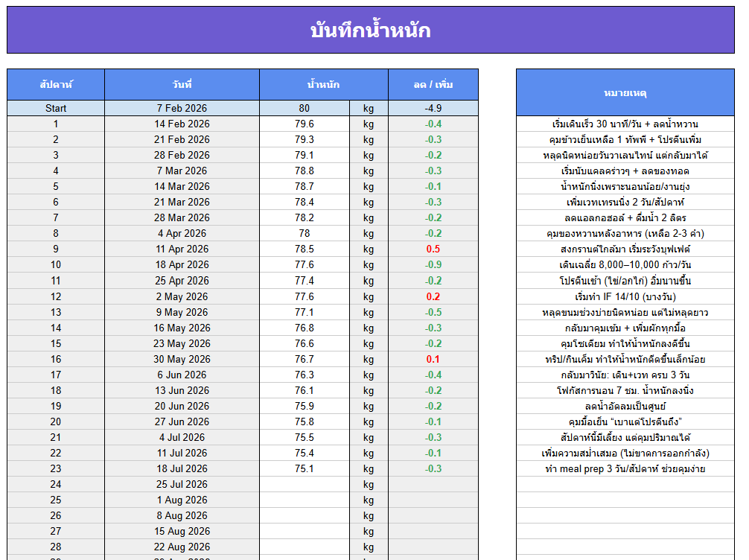Select the date cell 18 Jul 2026
Screen dimensions: 749x560
click(182, 469)
